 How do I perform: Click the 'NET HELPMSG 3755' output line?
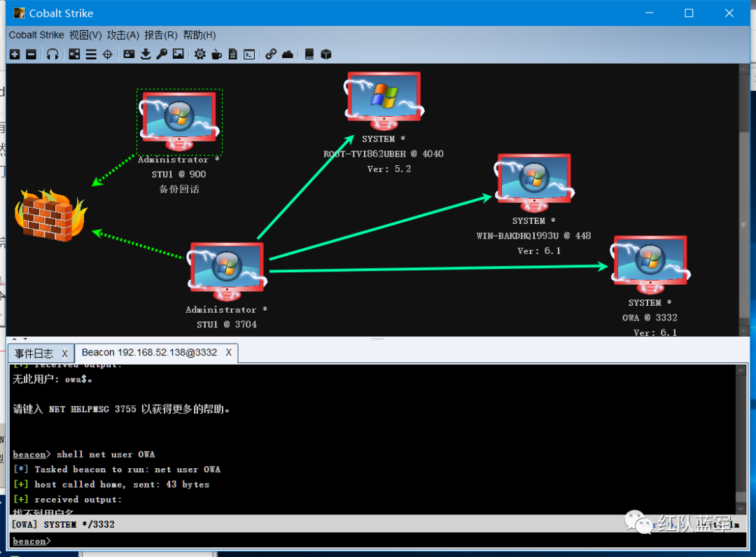click(121, 409)
